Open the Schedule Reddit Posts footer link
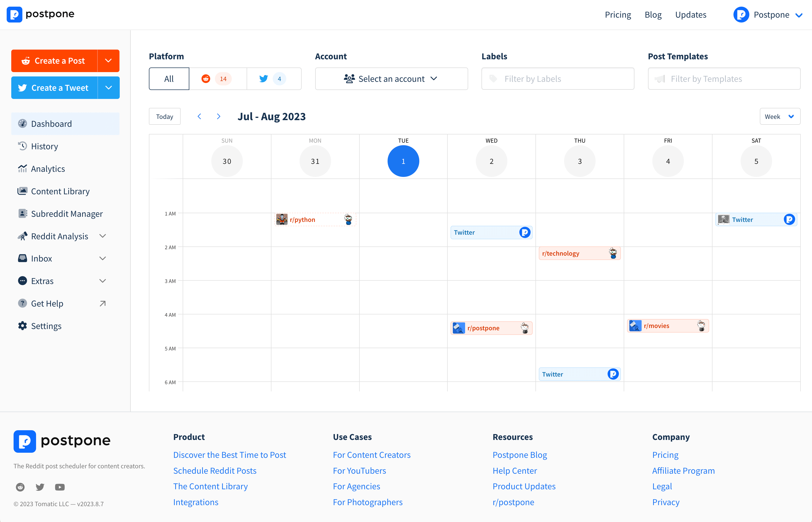The image size is (812, 522). coord(215,470)
